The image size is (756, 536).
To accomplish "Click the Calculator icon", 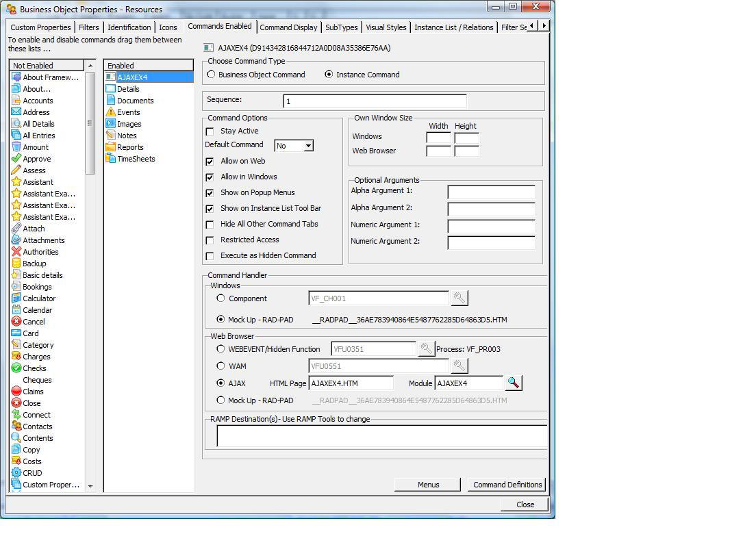I will coord(16,298).
